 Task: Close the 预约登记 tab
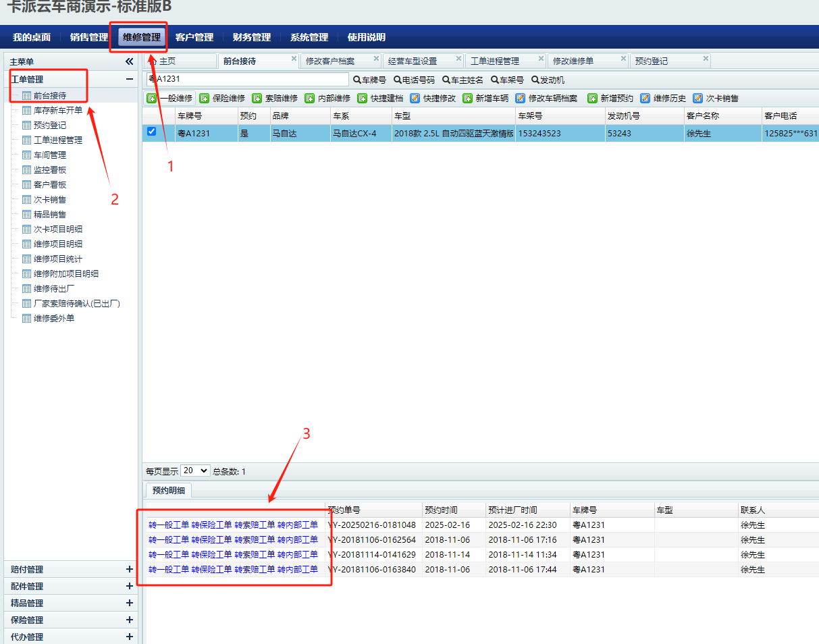706,59
